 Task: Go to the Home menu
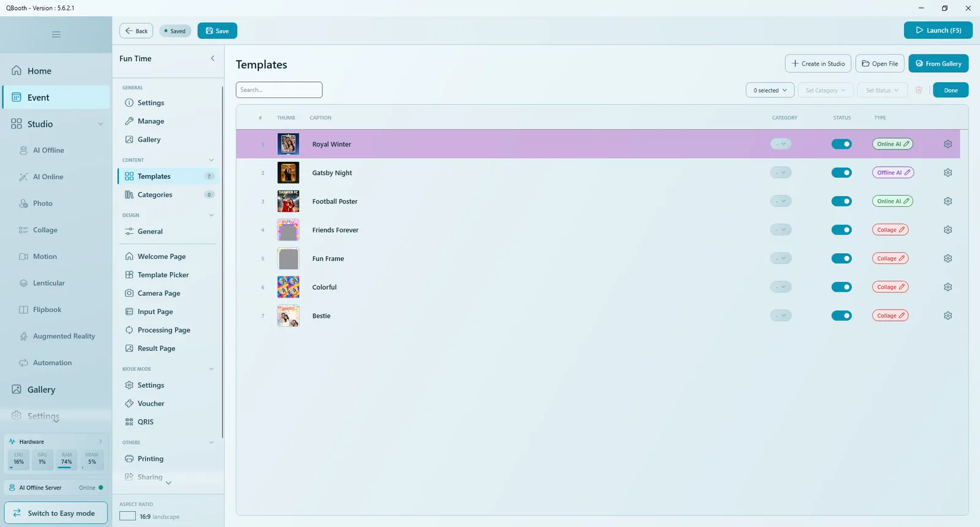click(57, 71)
